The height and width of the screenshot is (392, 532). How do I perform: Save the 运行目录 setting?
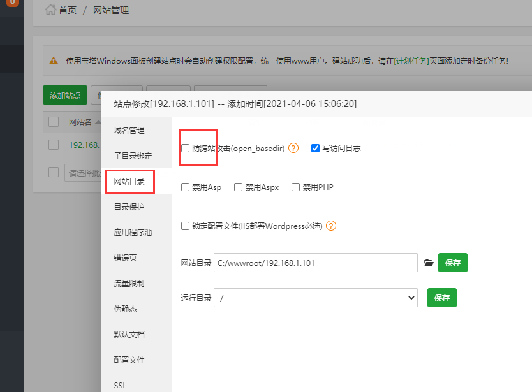point(442,298)
